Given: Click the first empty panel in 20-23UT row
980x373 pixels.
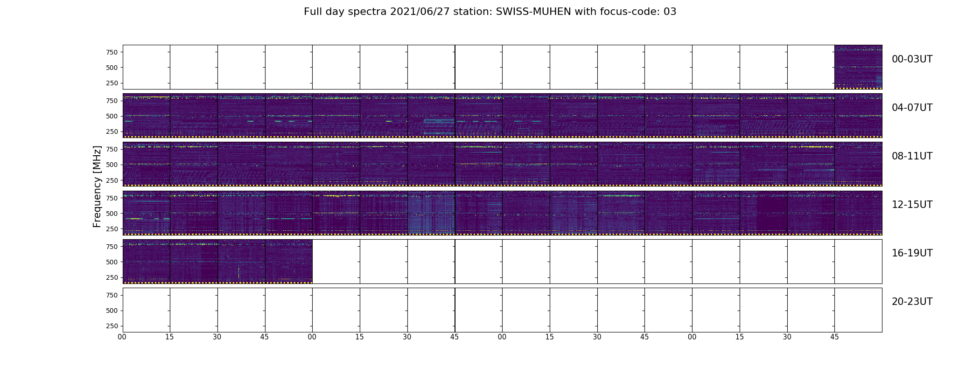Looking at the screenshot, I should click(147, 310).
